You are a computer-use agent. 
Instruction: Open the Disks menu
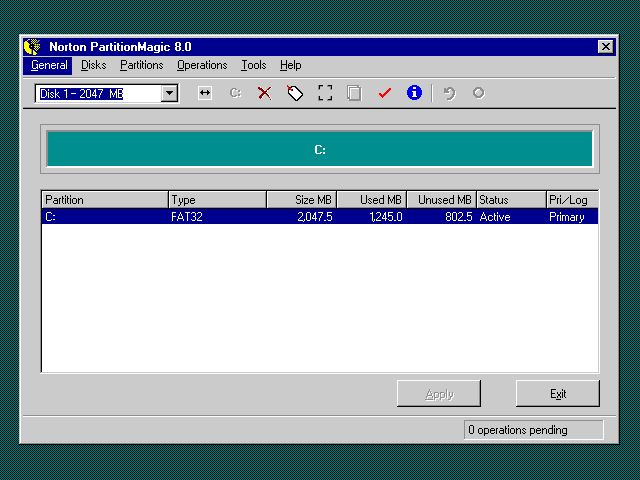pyautogui.click(x=94, y=65)
